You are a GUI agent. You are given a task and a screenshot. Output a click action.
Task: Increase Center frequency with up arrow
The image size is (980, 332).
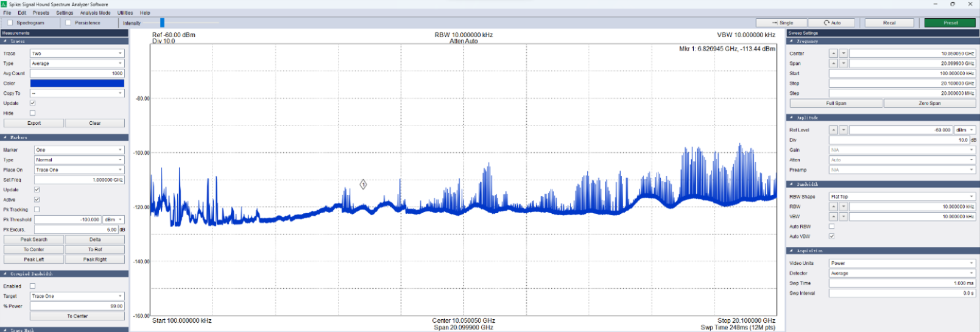coord(833,54)
